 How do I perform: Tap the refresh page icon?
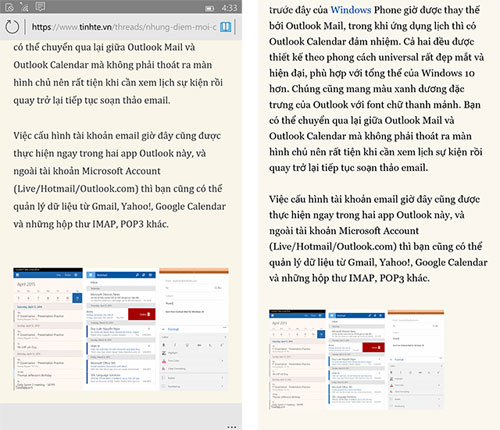click(x=12, y=27)
